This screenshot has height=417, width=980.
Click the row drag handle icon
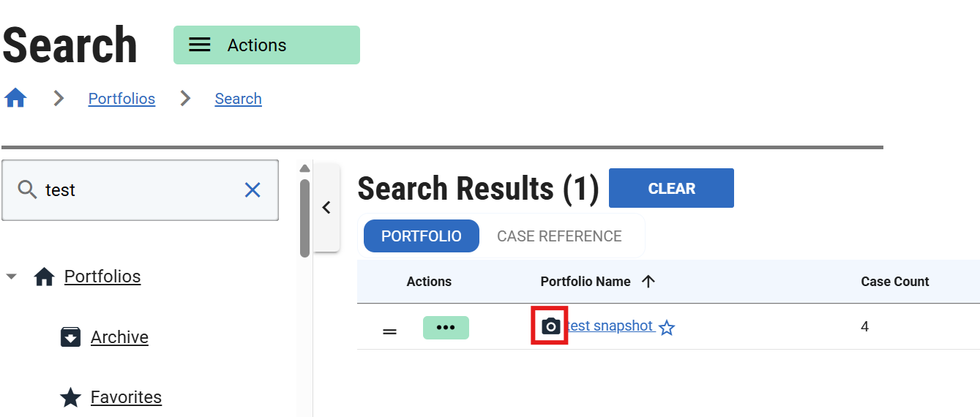click(x=390, y=331)
